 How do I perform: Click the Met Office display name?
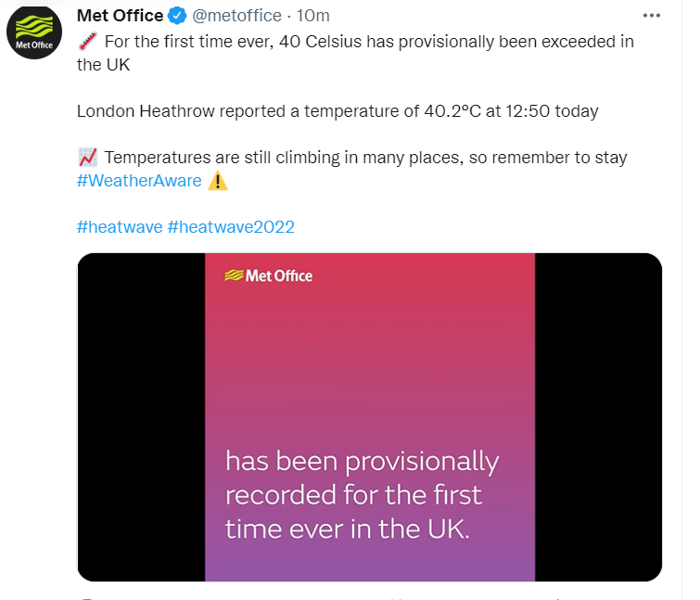(x=121, y=16)
